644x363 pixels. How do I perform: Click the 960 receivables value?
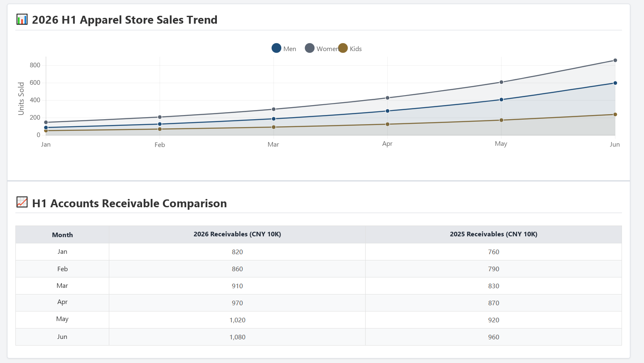click(x=494, y=337)
